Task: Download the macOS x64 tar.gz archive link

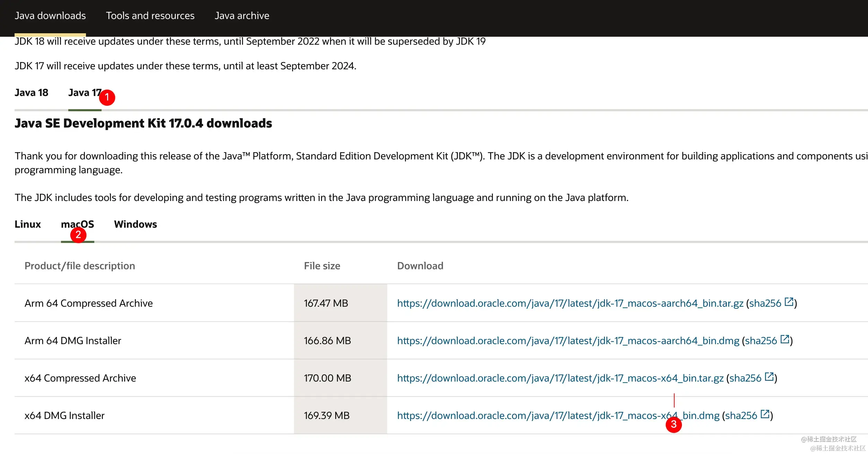Action: [x=560, y=378]
